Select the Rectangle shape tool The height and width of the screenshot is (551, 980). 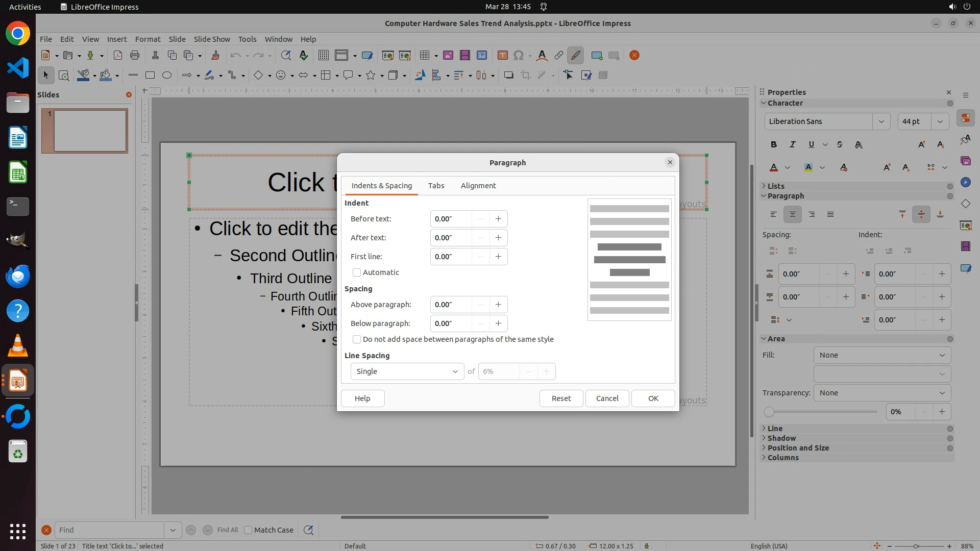pyautogui.click(x=150, y=76)
